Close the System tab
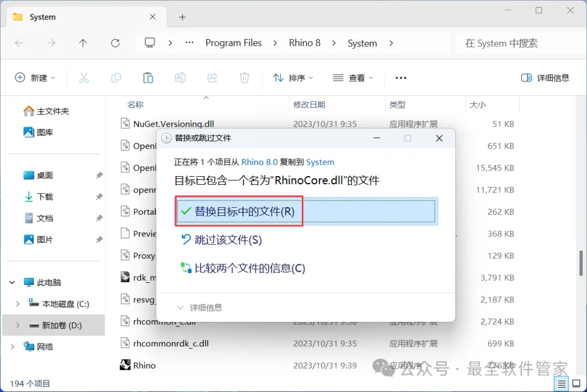This screenshot has height=392, width=587. [152, 17]
